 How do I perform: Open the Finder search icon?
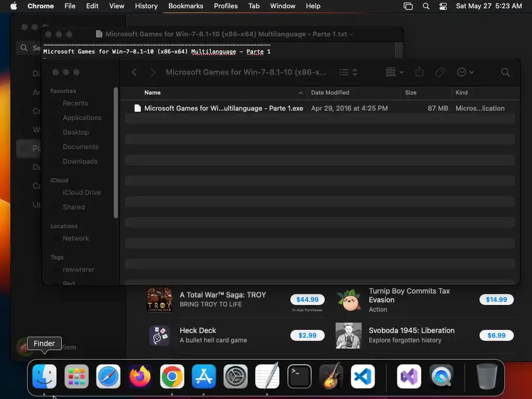tap(505, 72)
